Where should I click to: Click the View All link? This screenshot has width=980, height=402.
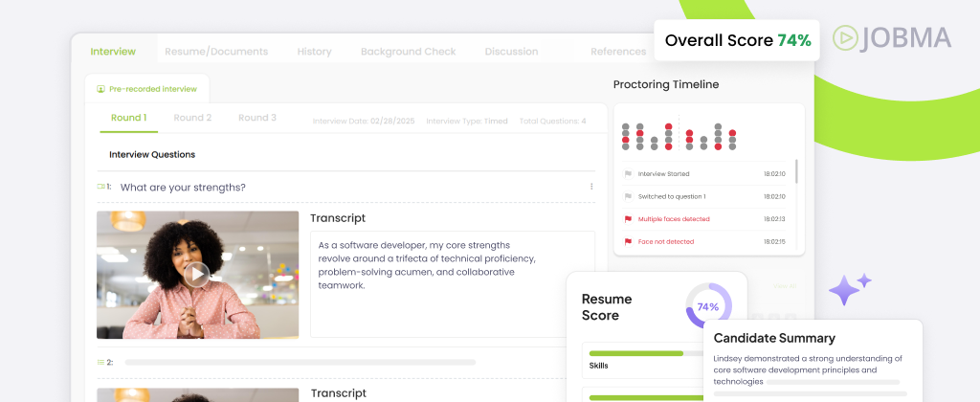click(785, 286)
